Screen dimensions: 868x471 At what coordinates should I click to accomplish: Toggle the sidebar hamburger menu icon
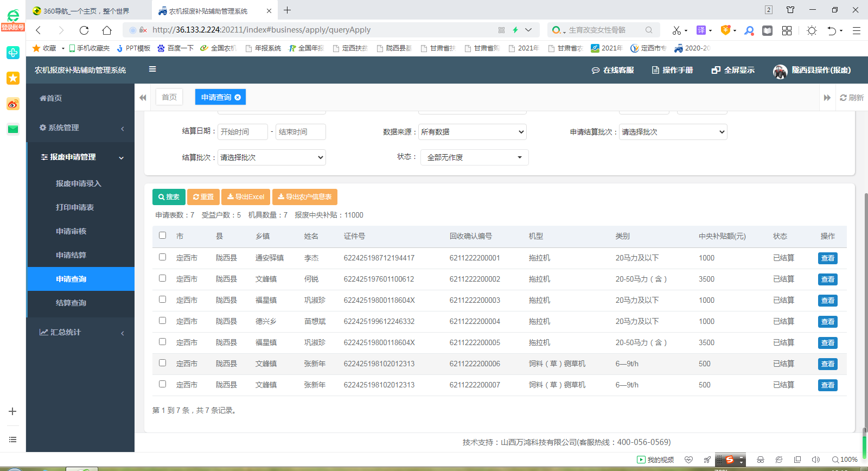pos(152,69)
